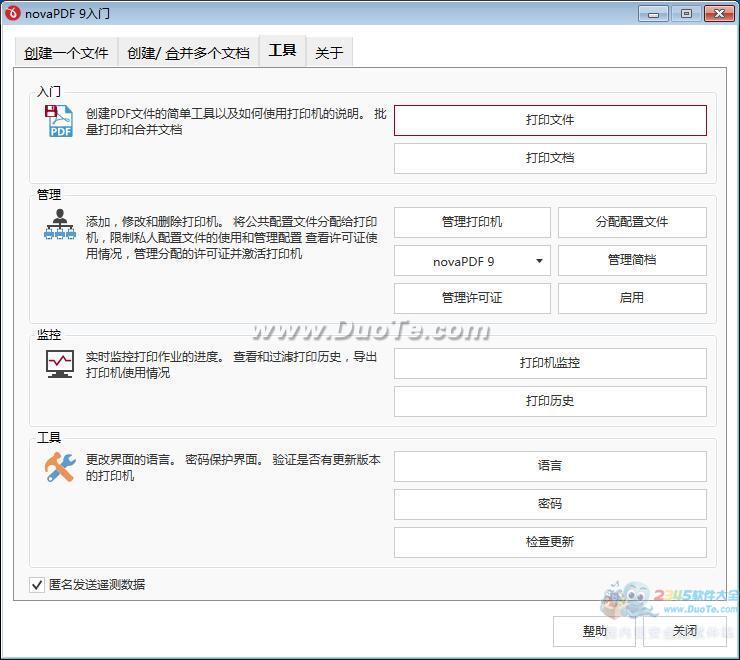View 打印历史 print history
The image size is (740, 660).
pyautogui.click(x=550, y=401)
